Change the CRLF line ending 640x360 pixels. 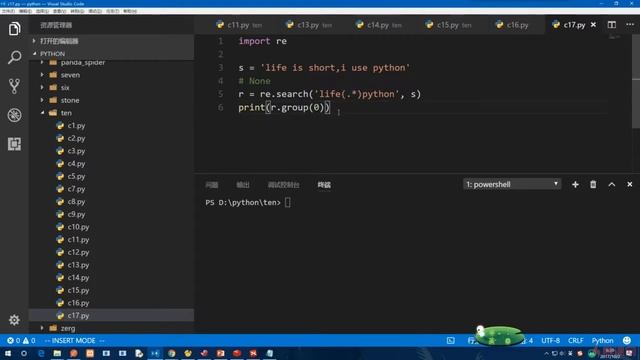pyautogui.click(x=576, y=340)
